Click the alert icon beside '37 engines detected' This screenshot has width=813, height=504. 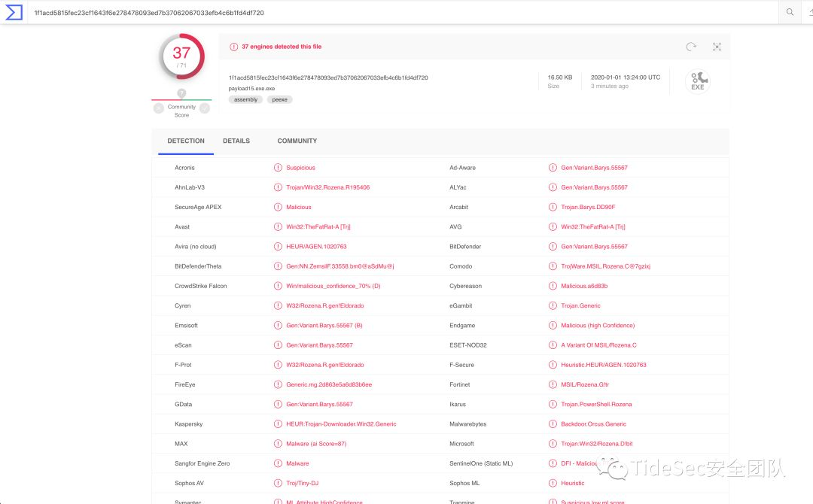[234, 47]
